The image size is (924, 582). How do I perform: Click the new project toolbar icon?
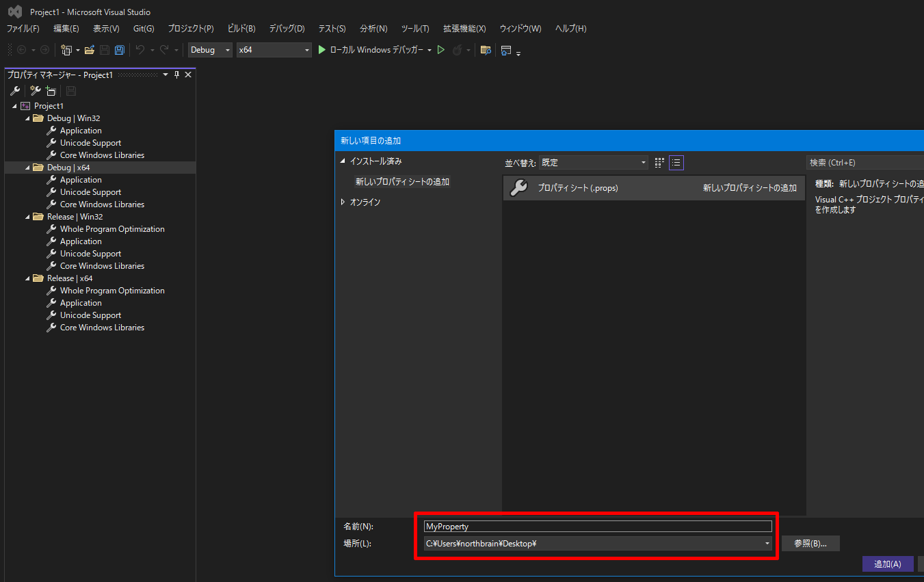(66, 50)
